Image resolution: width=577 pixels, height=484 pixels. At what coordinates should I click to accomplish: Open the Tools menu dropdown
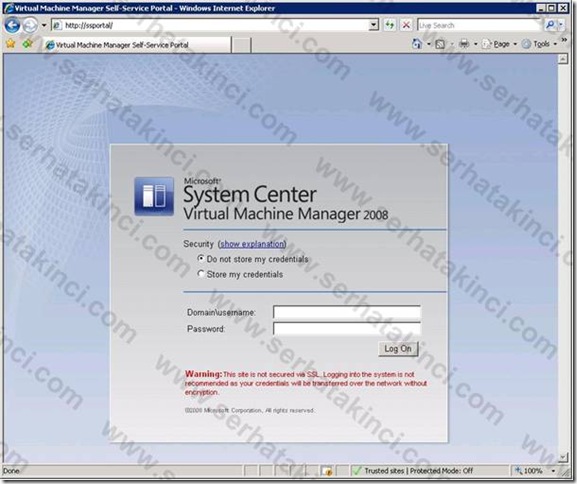coord(540,44)
